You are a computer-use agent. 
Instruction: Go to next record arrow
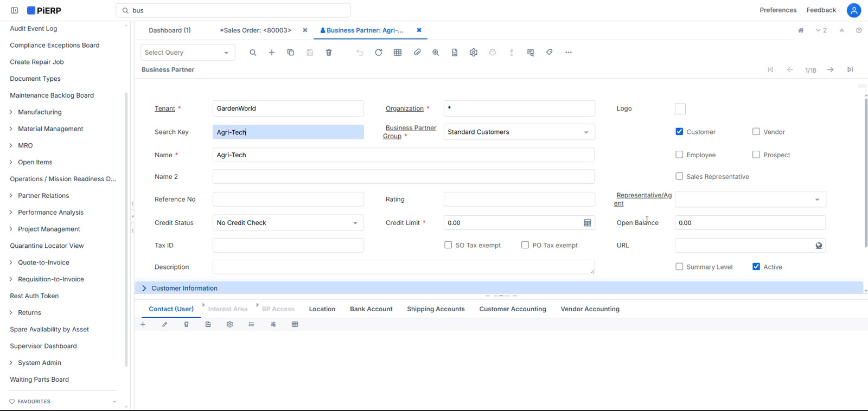pyautogui.click(x=831, y=69)
